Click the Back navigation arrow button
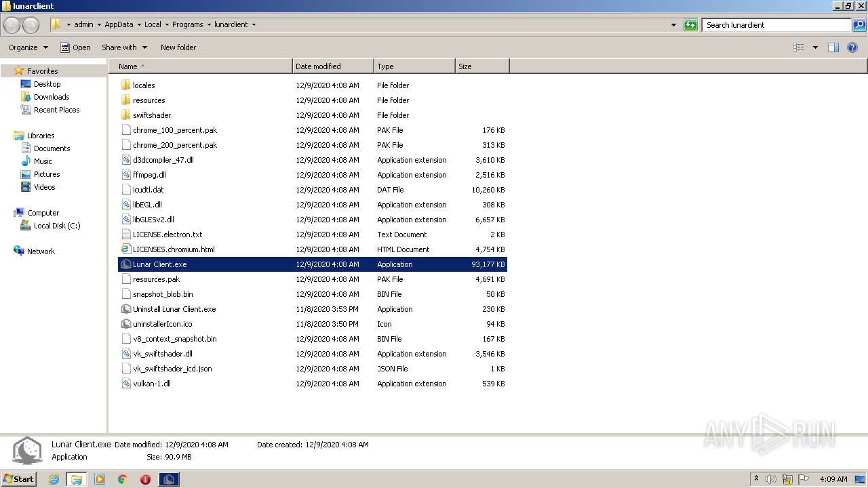This screenshot has height=488, width=868. tap(12, 25)
